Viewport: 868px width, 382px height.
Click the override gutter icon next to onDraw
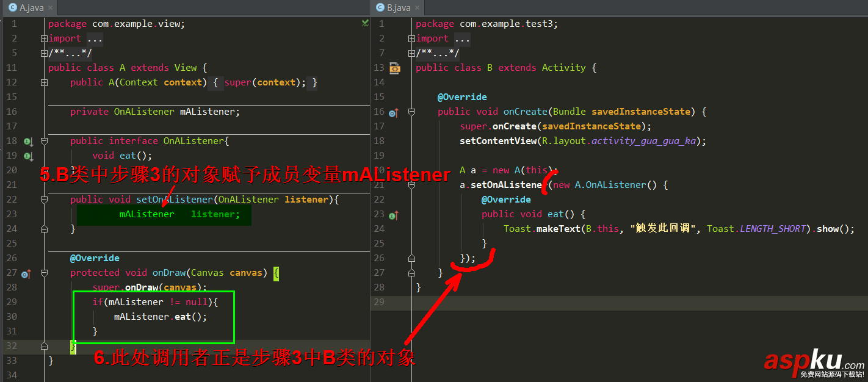pyautogui.click(x=26, y=275)
